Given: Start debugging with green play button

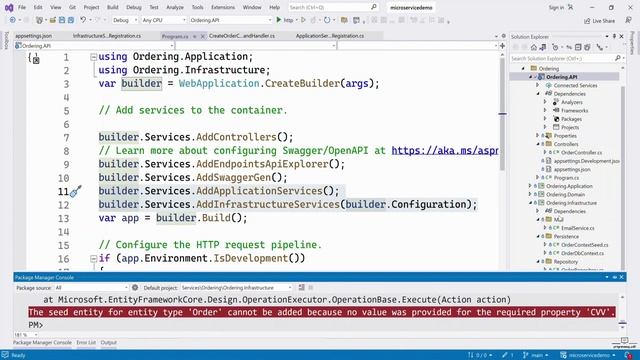Looking at the screenshot, I should coord(278,20).
